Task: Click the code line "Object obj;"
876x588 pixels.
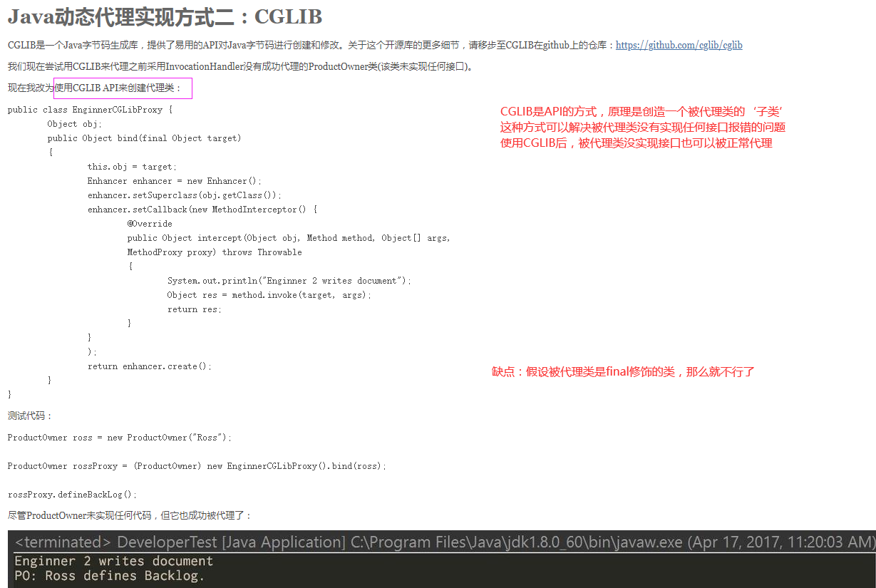Action: click(x=75, y=124)
